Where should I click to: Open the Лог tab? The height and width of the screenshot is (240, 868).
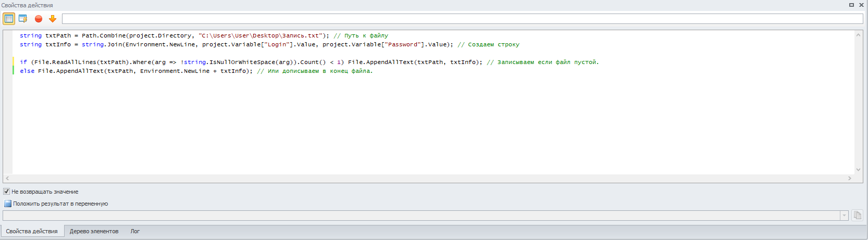pos(135,231)
